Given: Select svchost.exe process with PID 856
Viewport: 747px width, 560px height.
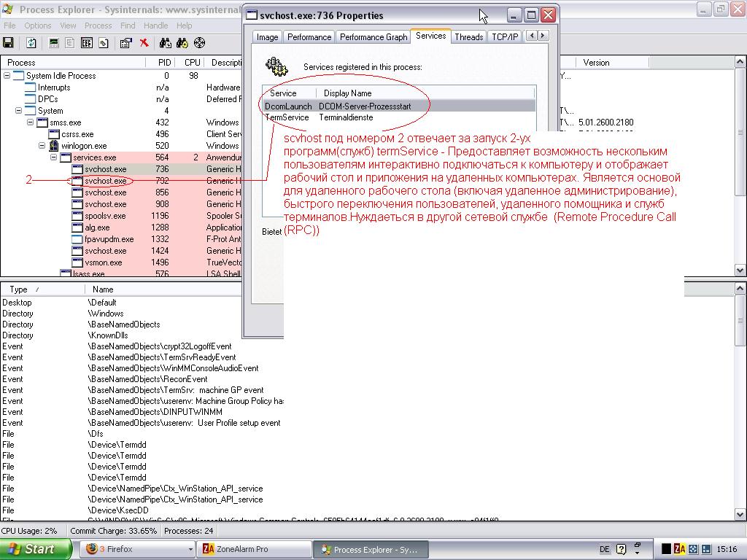Looking at the screenshot, I should 121,192.
